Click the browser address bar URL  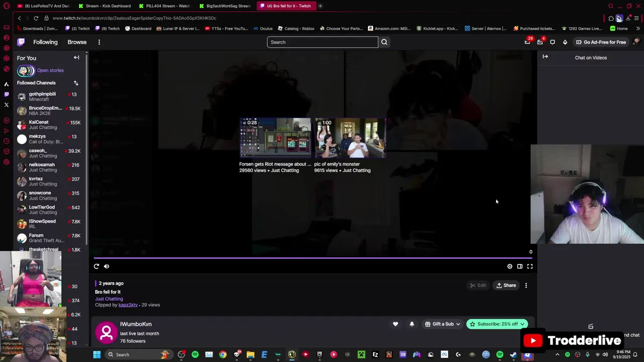tap(134, 18)
